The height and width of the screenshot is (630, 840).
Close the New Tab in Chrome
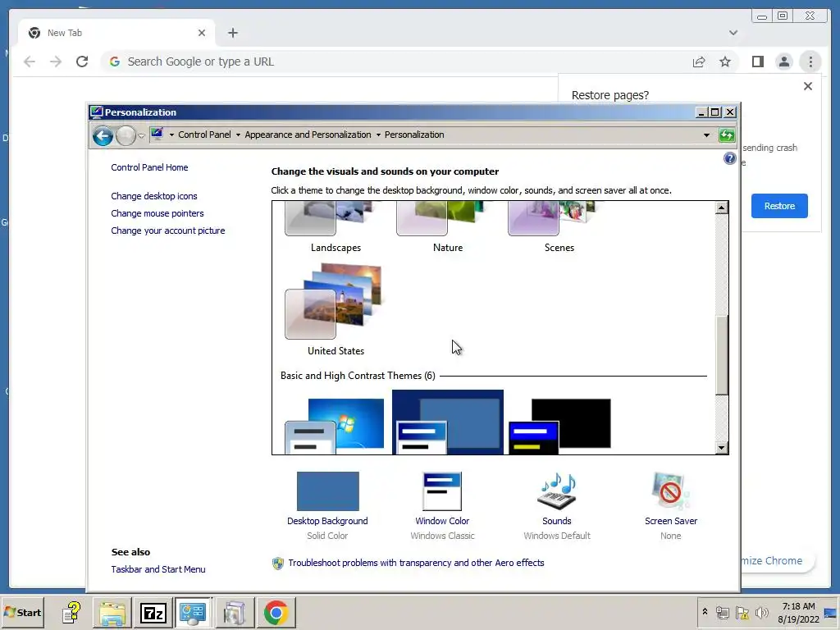pos(202,33)
